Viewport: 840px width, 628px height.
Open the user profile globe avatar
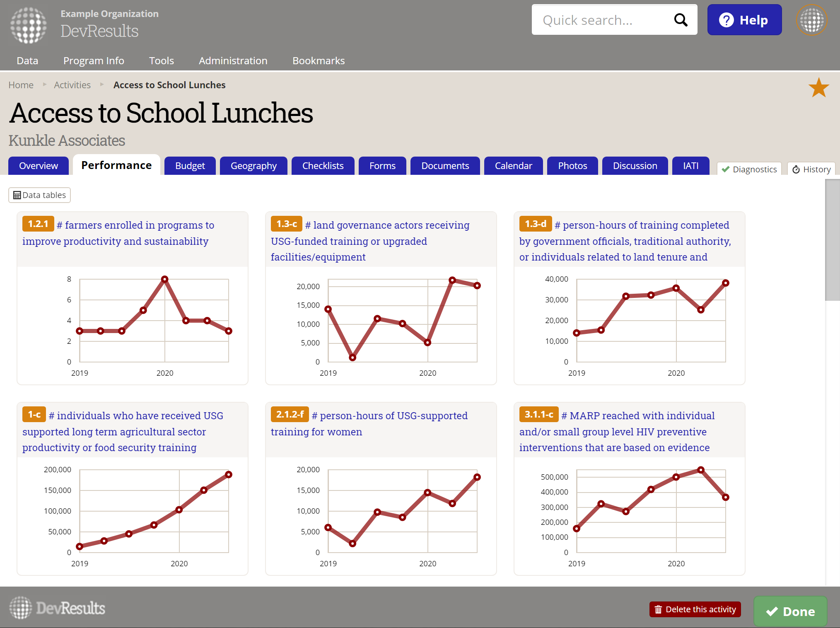[x=811, y=20]
